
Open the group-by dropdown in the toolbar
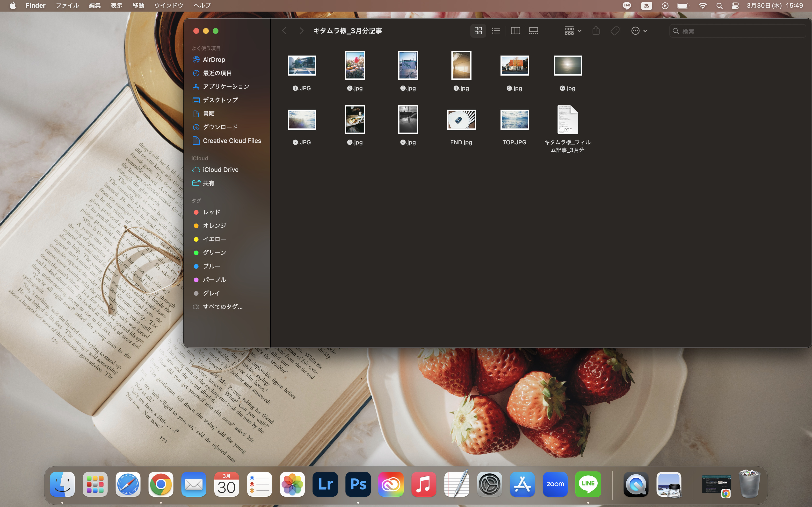(x=573, y=31)
